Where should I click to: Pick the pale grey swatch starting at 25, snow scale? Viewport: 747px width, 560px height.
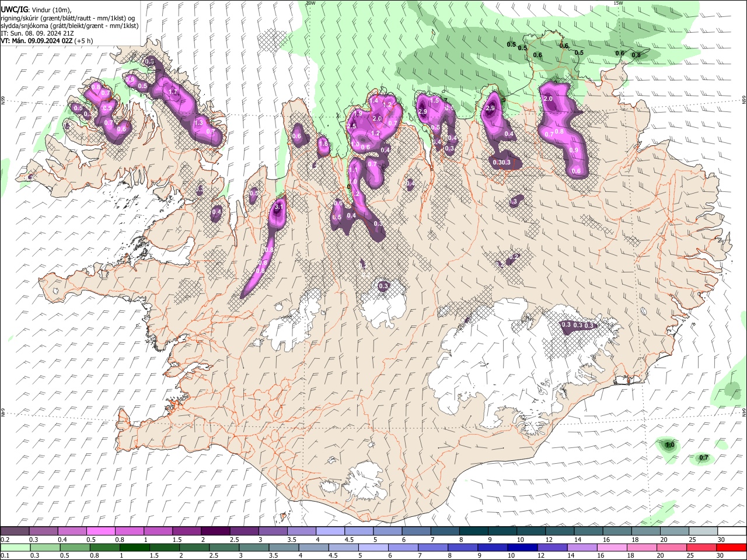pyautogui.click(x=703, y=531)
